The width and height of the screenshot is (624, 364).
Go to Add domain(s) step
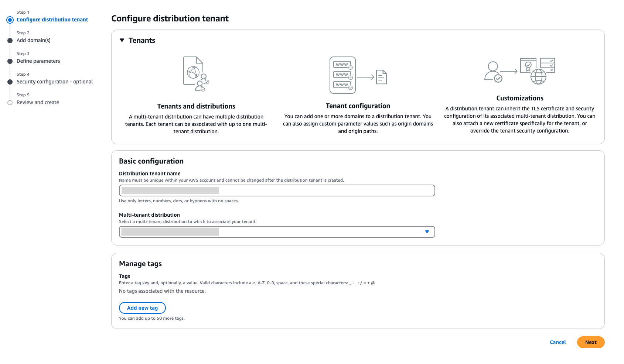pyautogui.click(x=34, y=40)
